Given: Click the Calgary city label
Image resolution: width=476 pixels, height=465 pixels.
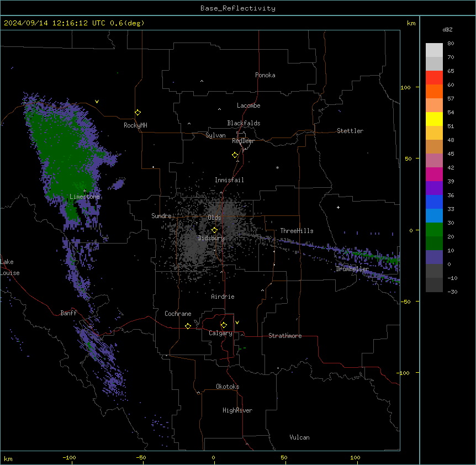Looking at the screenshot, I should (220, 333).
